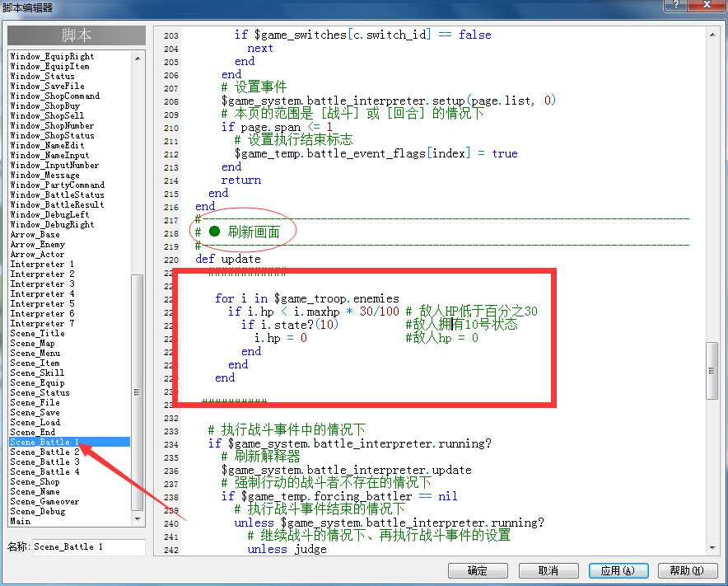Click the 'def update' code line
The image size is (728, 586).
tap(228, 259)
